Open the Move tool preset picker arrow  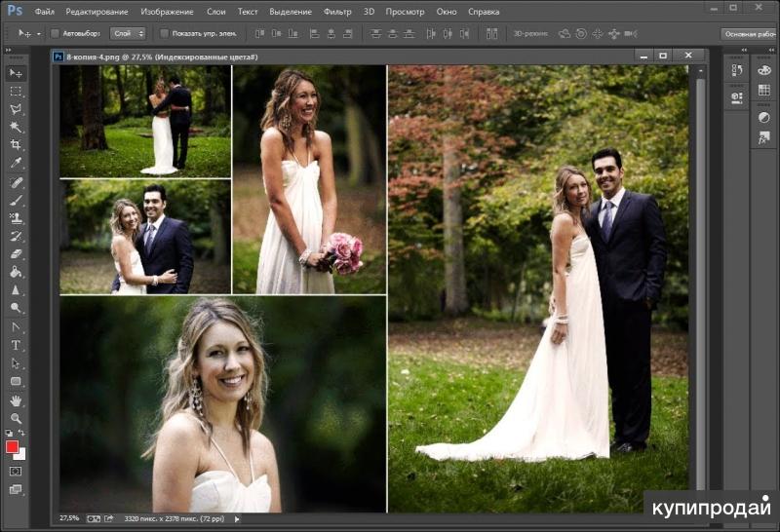pyautogui.click(x=39, y=34)
